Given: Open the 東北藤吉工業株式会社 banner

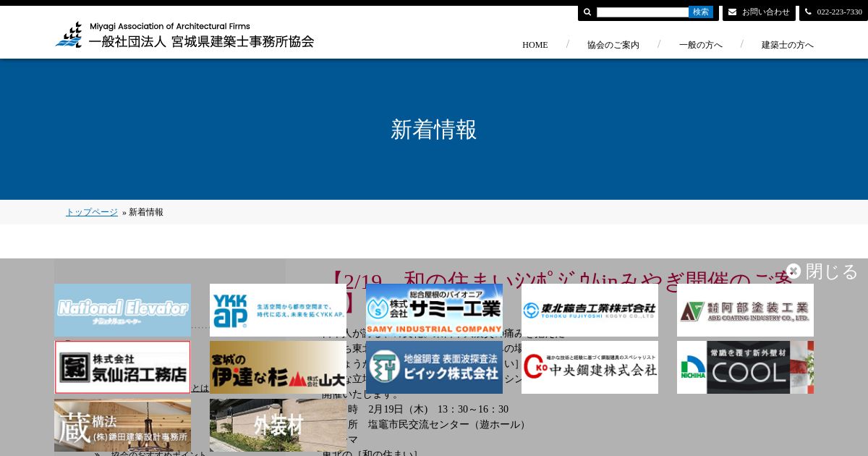Looking at the screenshot, I should [x=590, y=310].
